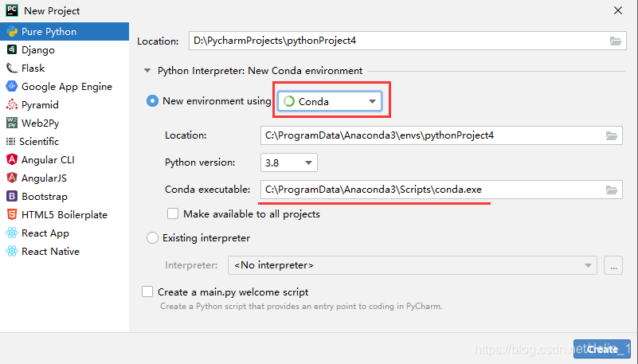Select Existing interpreter radio button
The image size is (638, 364).
coord(152,238)
